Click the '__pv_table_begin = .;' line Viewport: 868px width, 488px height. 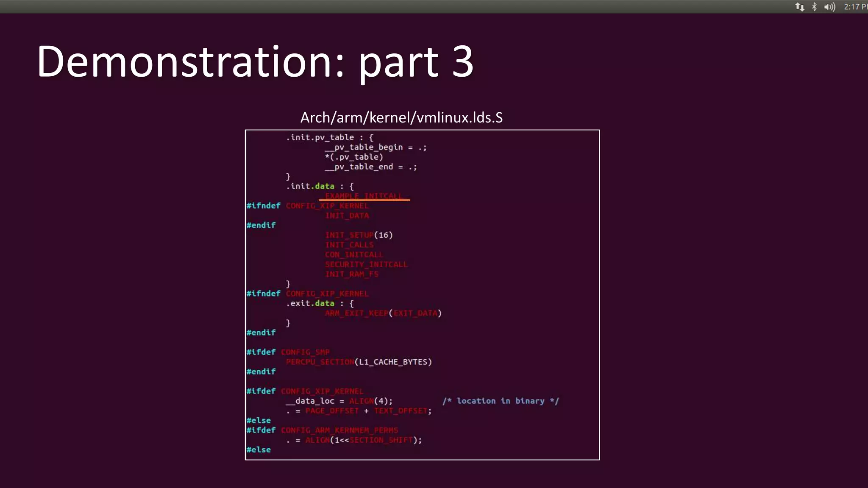coord(376,147)
